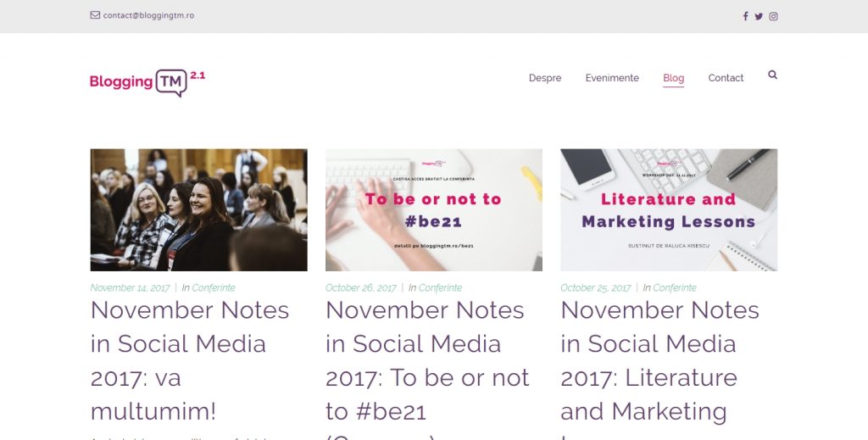Click Conferinte category under October 25 post

[675, 288]
